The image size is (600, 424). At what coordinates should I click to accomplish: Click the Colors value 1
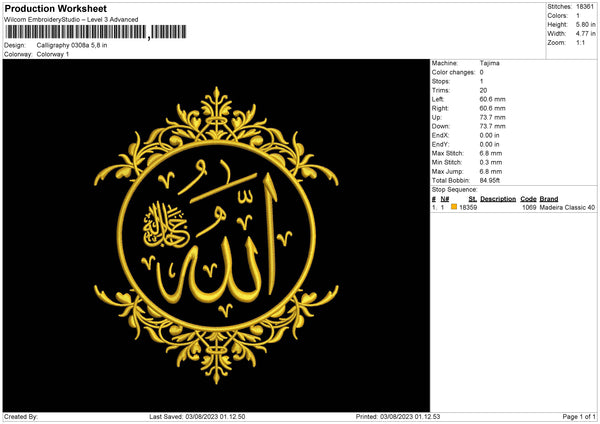point(578,16)
